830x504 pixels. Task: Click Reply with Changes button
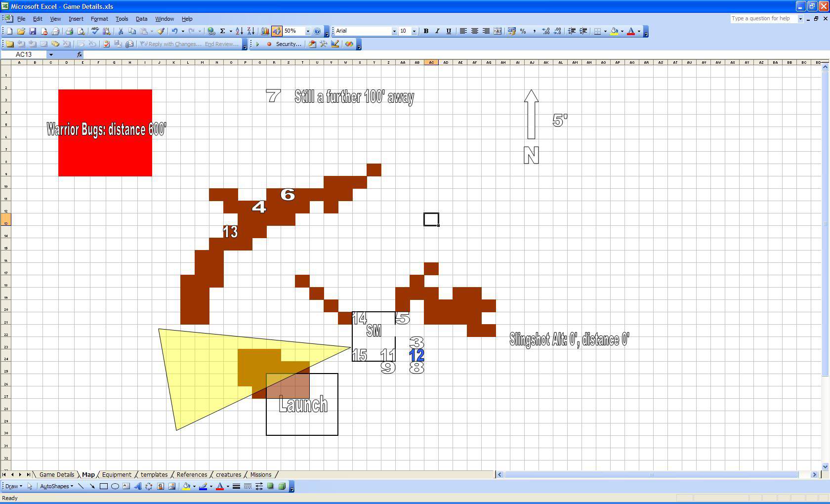click(170, 44)
